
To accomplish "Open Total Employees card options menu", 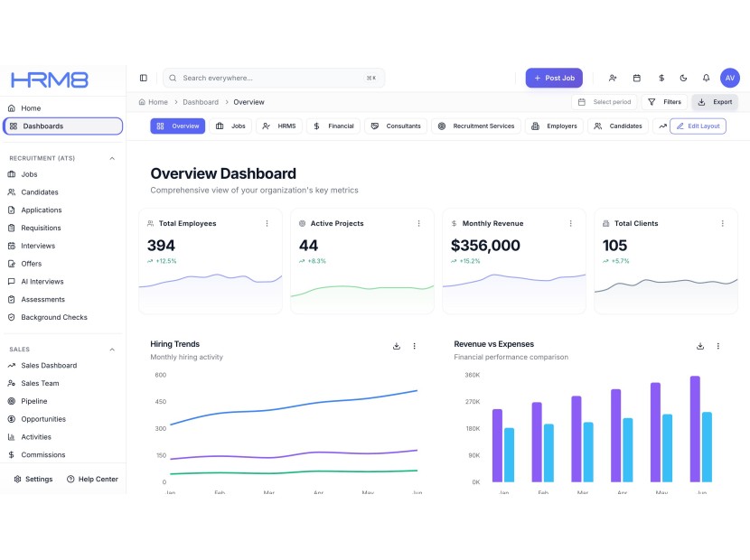I will pos(267,223).
